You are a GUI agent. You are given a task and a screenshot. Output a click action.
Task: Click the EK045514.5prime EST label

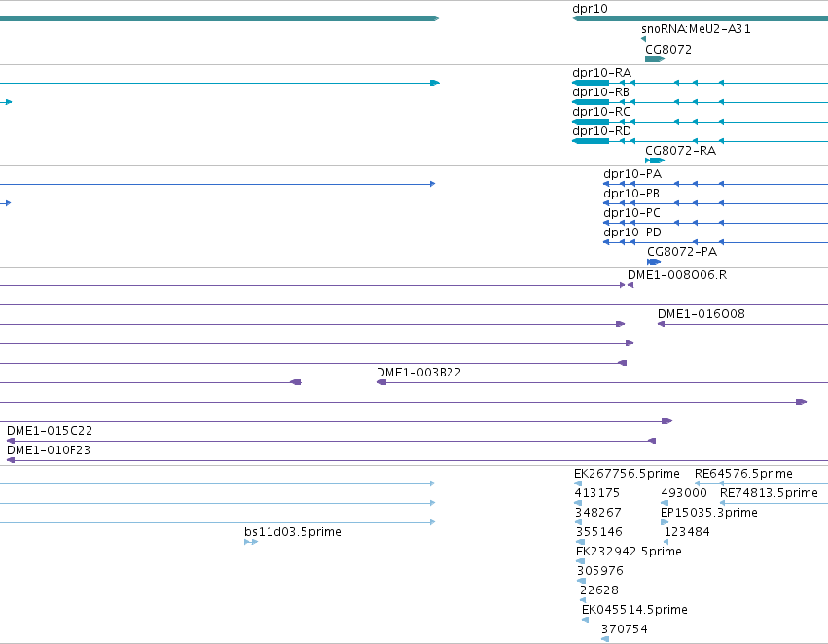pyautogui.click(x=634, y=610)
